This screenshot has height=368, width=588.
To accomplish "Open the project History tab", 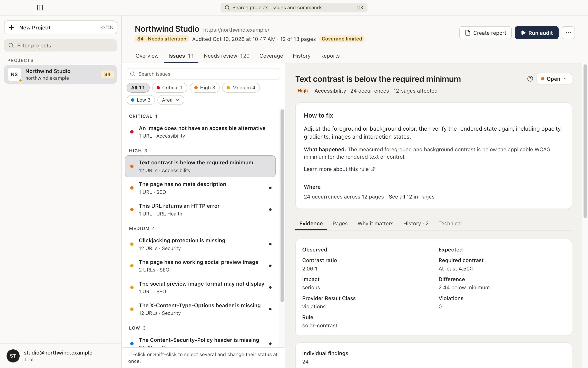I will point(302,56).
